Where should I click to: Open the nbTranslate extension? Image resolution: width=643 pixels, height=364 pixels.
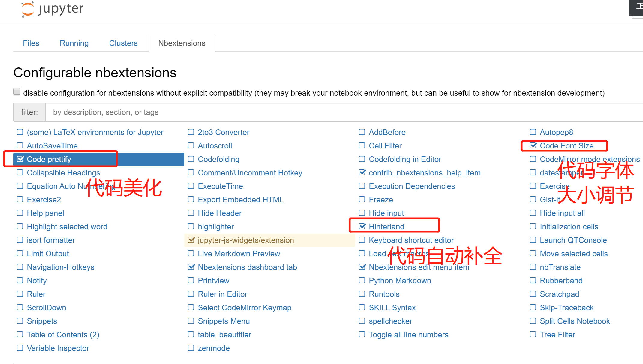click(560, 267)
